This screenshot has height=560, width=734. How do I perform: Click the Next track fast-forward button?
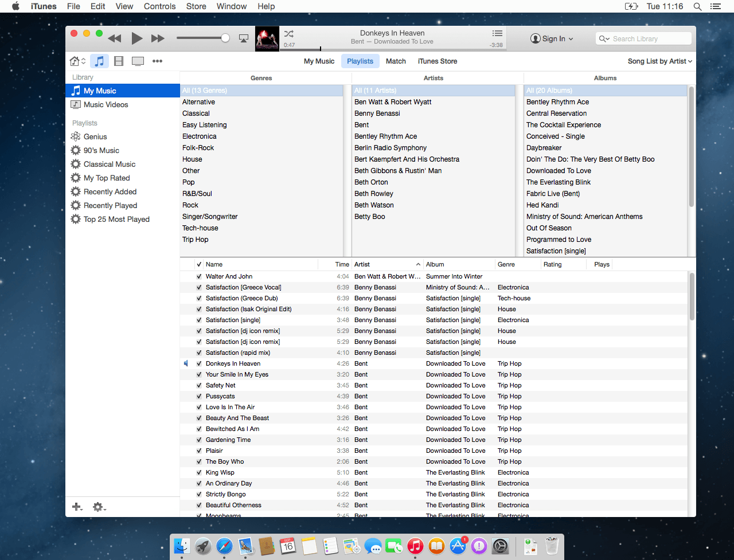(x=158, y=38)
